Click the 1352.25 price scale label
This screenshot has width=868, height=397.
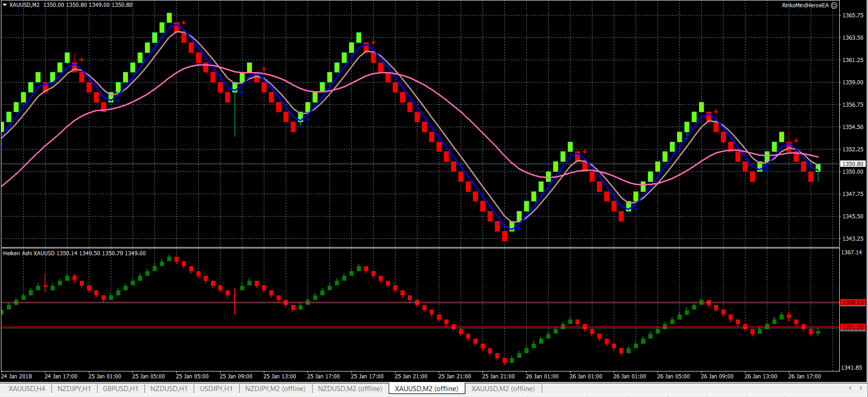coord(853,150)
